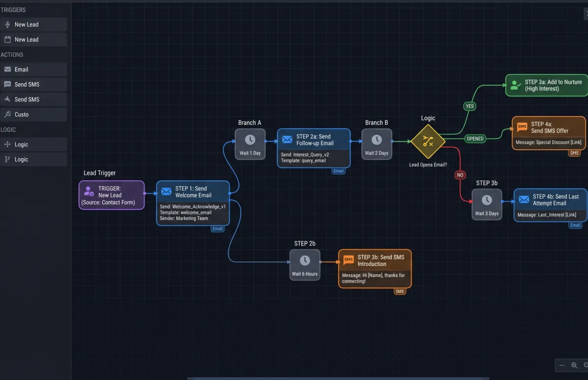Select the New Lead trigger with calendar icon

33,40
